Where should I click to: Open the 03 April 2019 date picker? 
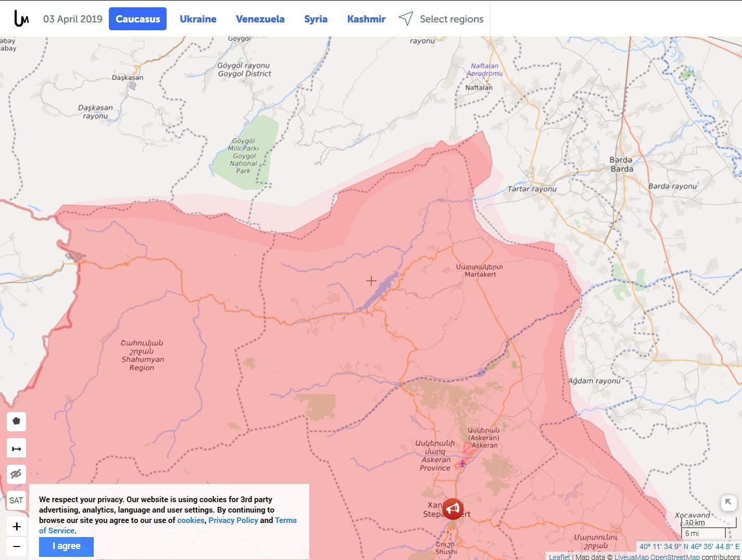pos(72,19)
